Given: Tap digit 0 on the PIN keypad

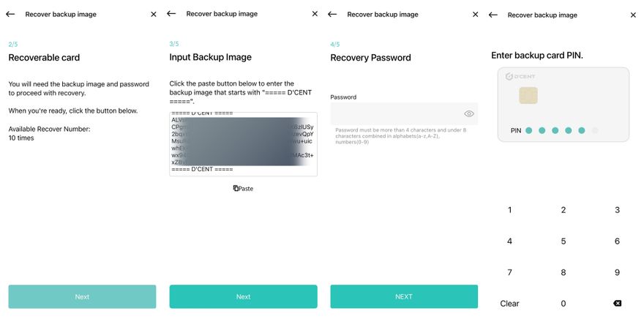Looking at the screenshot, I should [563, 304].
